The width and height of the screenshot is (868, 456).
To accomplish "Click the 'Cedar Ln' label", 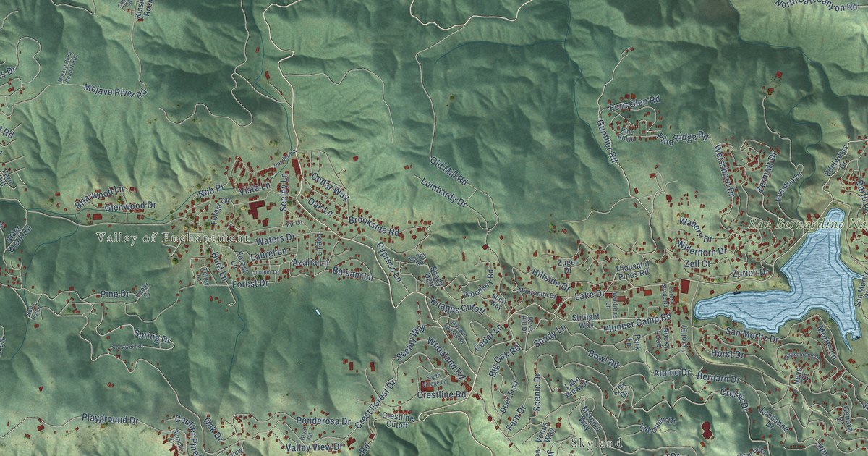I will click(488, 337).
